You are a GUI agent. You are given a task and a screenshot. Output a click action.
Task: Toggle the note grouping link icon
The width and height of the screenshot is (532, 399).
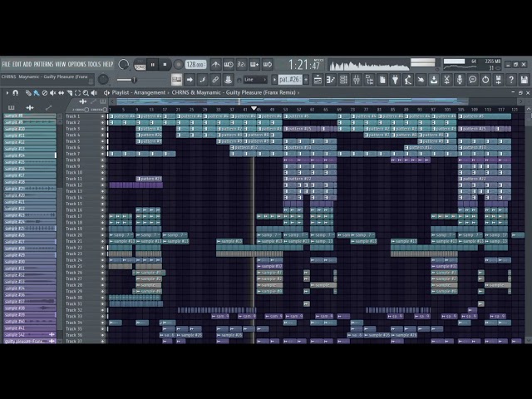click(x=215, y=80)
